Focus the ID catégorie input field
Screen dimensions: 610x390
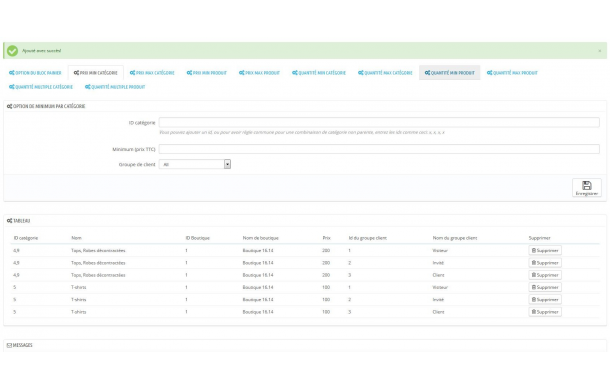pyautogui.click(x=379, y=123)
